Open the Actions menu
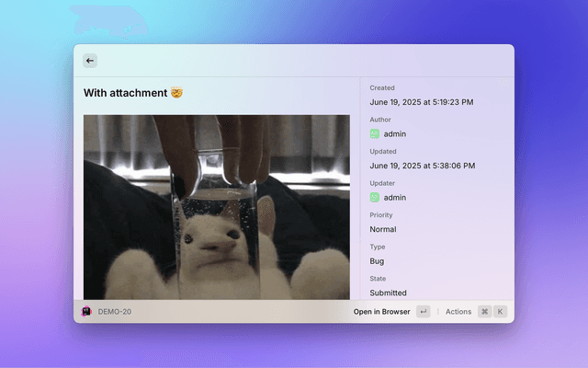The height and width of the screenshot is (368, 588). [458, 312]
